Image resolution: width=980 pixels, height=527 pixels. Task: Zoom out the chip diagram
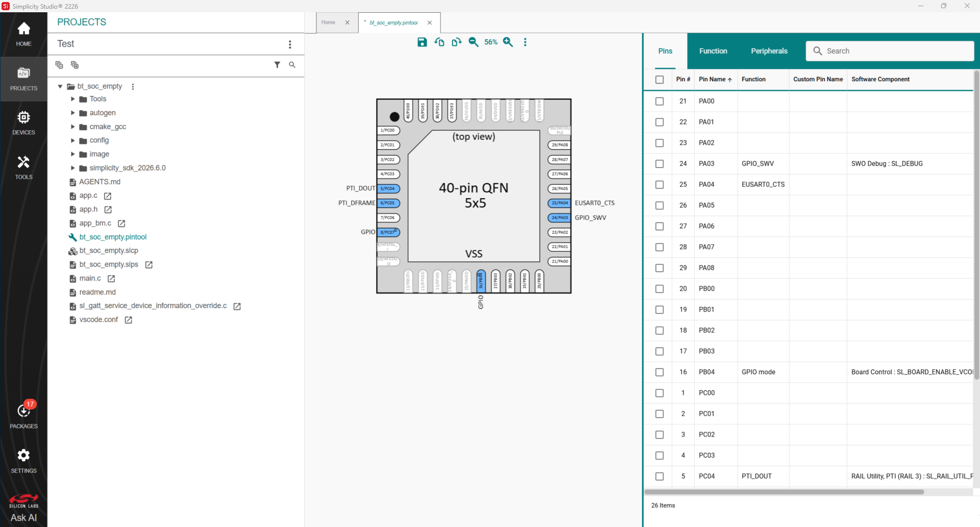pyautogui.click(x=474, y=42)
